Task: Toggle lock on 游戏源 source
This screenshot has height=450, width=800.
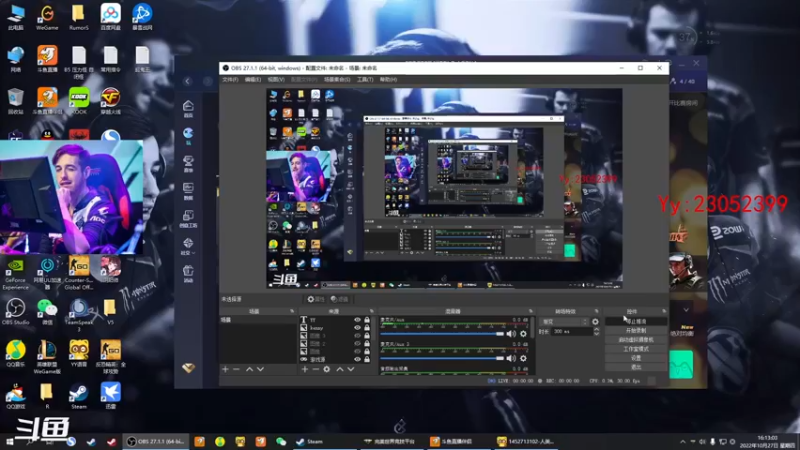Action: coord(367,359)
